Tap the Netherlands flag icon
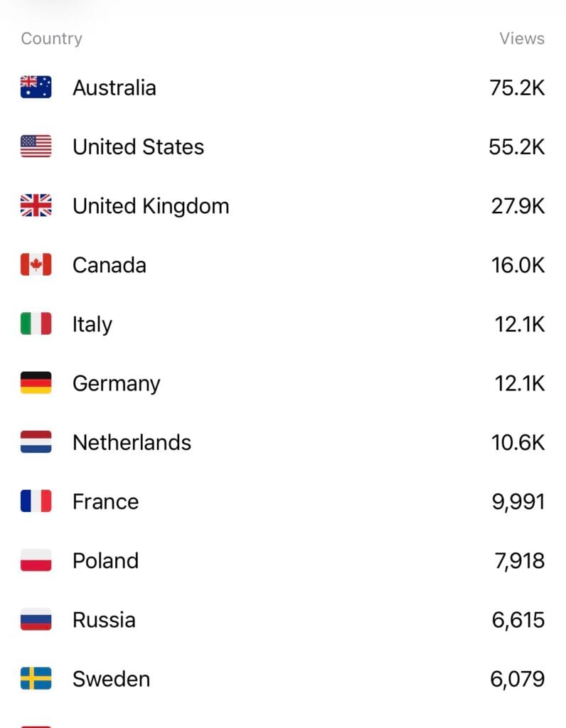Screen dimensions: 566x728 pyautogui.click(x=36, y=441)
